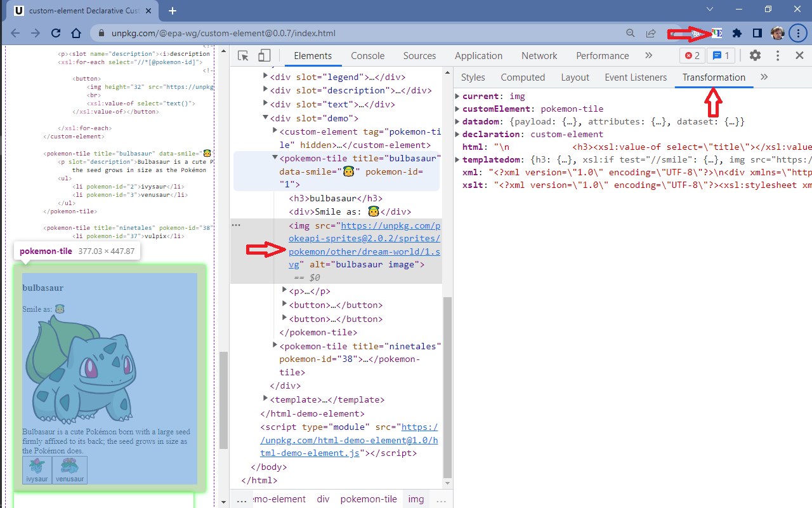The image size is (812, 508).
Task: Expand the datadom property
Action: pyautogui.click(x=457, y=121)
